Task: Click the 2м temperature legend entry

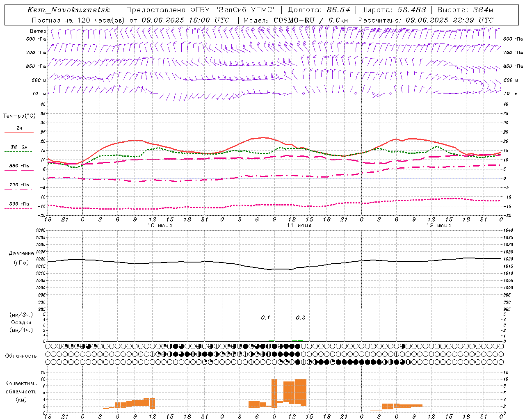Action: (19, 128)
